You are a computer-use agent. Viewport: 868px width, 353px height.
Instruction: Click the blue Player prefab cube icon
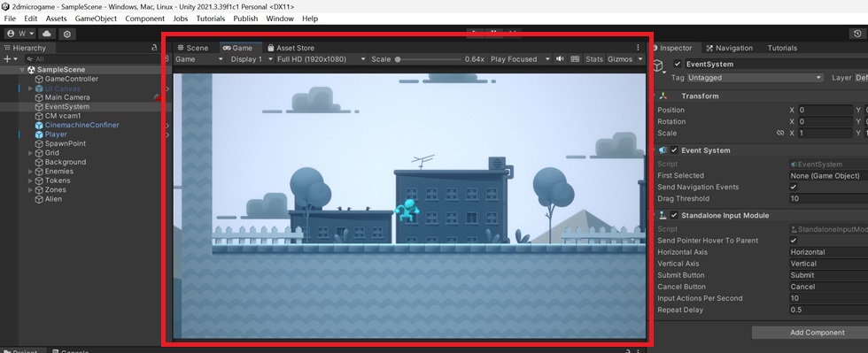pos(39,134)
